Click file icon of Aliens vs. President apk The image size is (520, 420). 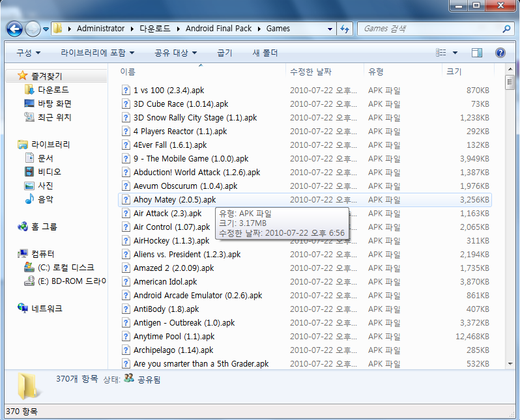click(126, 254)
